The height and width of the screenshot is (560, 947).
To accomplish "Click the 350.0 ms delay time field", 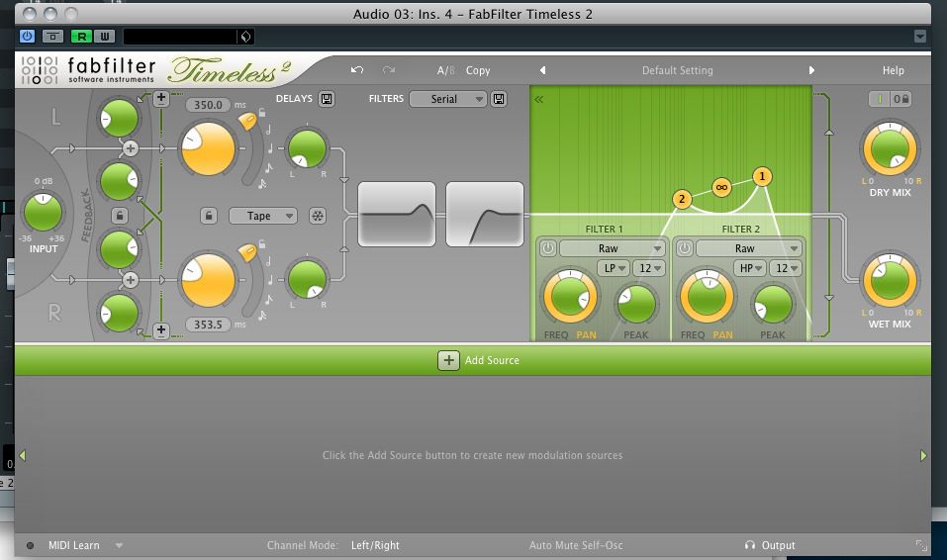I will click(x=209, y=105).
